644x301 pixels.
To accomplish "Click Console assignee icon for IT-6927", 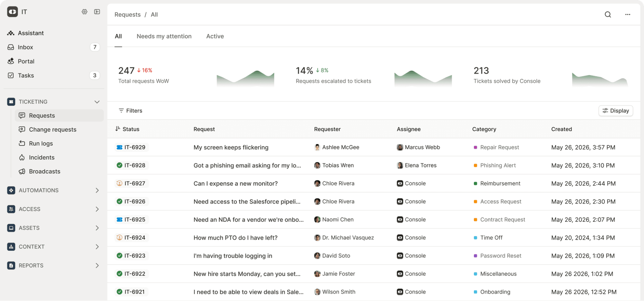I will click(x=400, y=183).
